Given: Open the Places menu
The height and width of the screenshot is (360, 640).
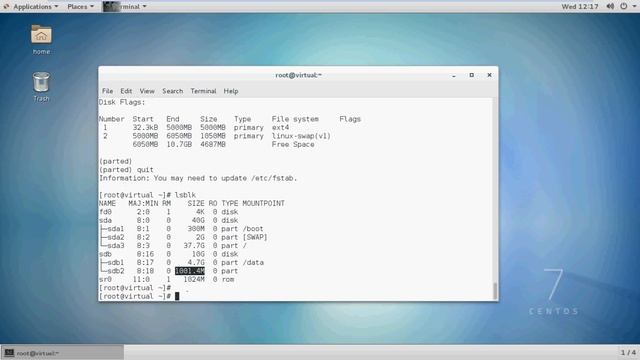Looking at the screenshot, I should tap(80, 7).
